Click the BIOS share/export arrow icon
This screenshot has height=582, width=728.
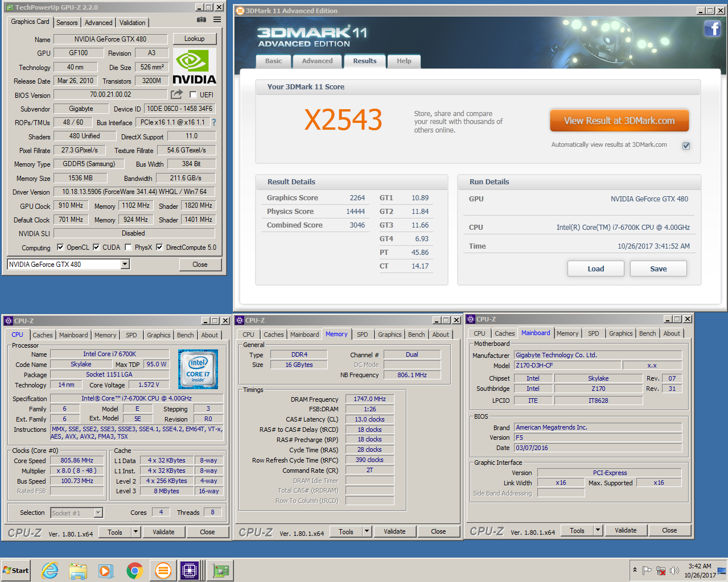pyautogui.click(x=177, y=94)
